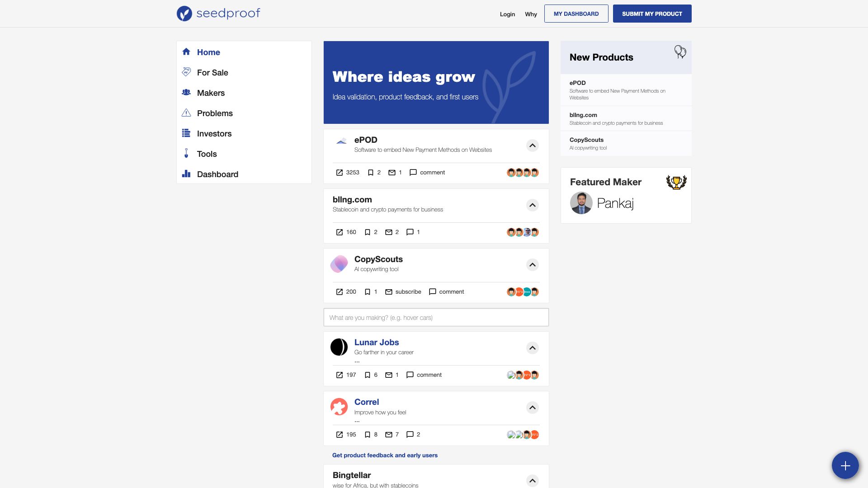Click the Tools icon in sidebar
Image resolution: width=868 pixels, height=488 pixels.
186,154
